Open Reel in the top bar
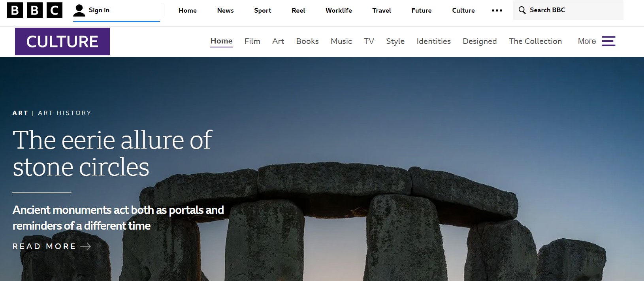Image resolution: width=644 pixels, height=281 pixels. [298, 10]
